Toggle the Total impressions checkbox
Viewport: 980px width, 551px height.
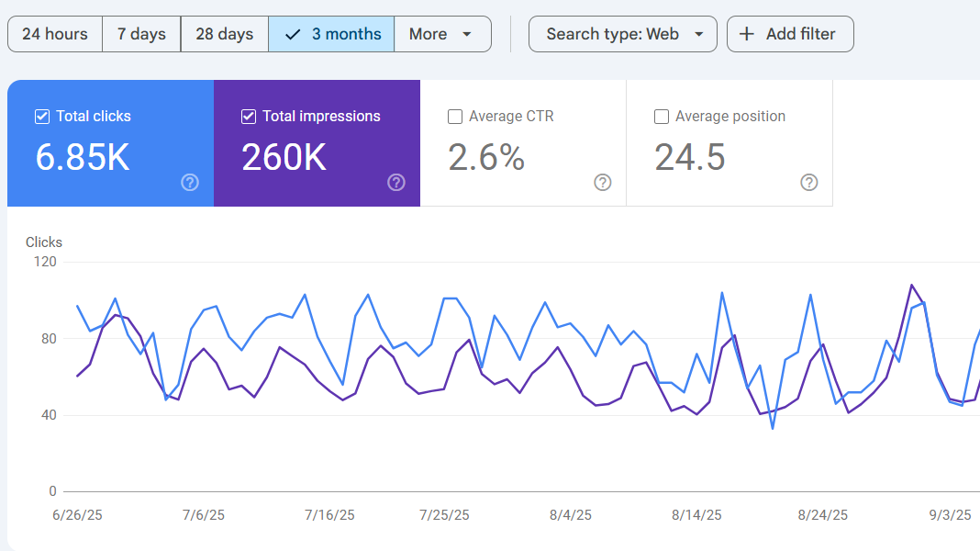[248, 117]
